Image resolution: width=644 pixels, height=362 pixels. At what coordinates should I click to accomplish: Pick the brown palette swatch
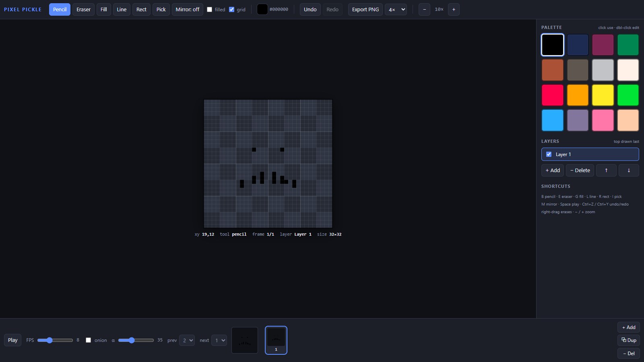(x=553, y=70)
